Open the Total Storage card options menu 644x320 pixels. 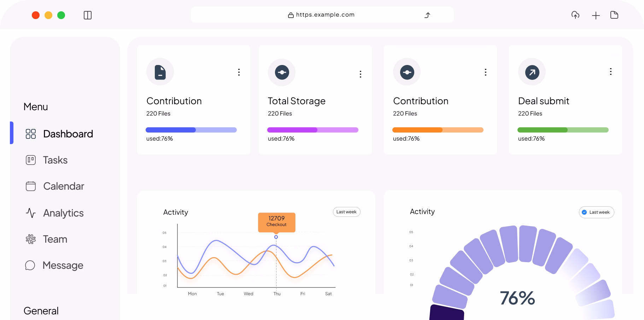361,74
